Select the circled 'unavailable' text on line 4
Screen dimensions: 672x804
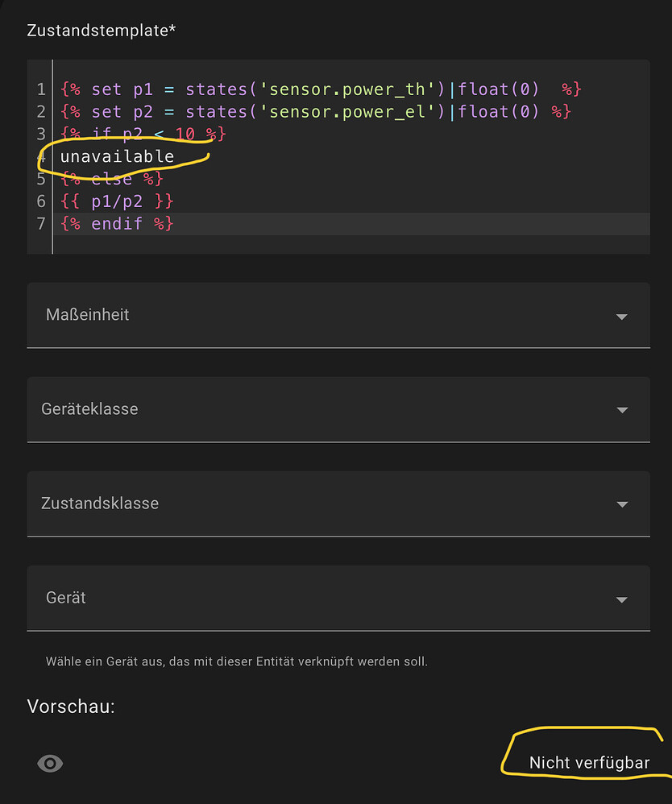118,156
